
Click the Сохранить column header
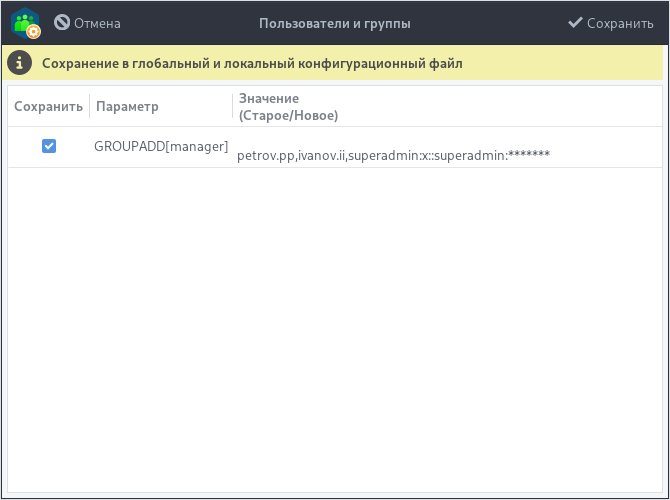pos(48,106)
